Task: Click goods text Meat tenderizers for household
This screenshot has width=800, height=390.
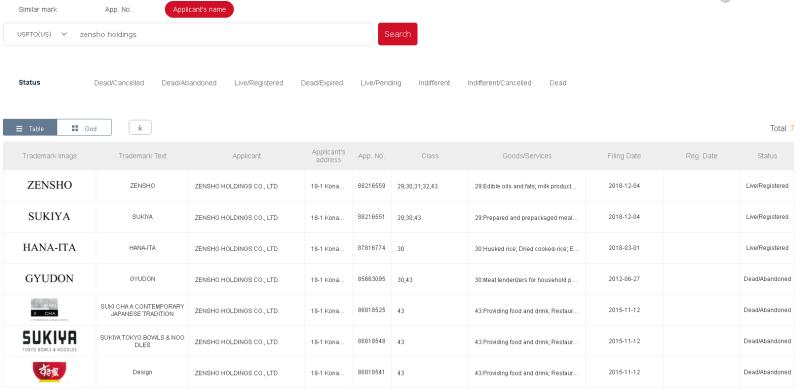Action: 526,280
